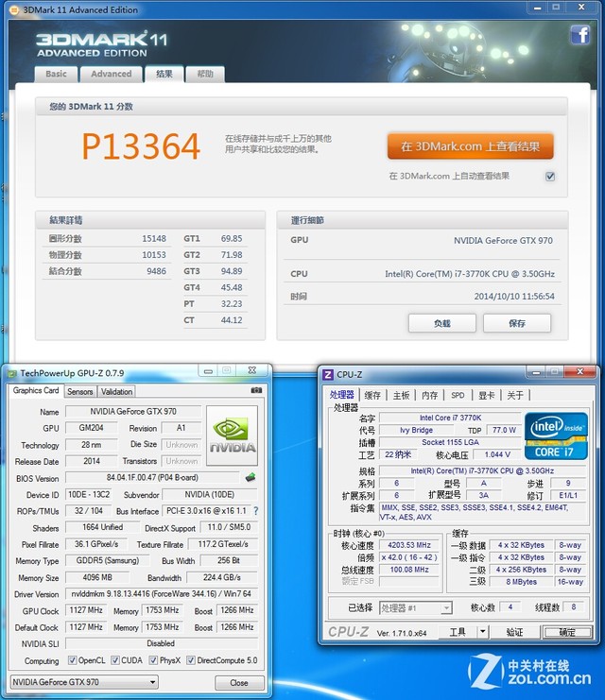Click the NVIDIA logo in GPU-Z

tap(232, 435)
